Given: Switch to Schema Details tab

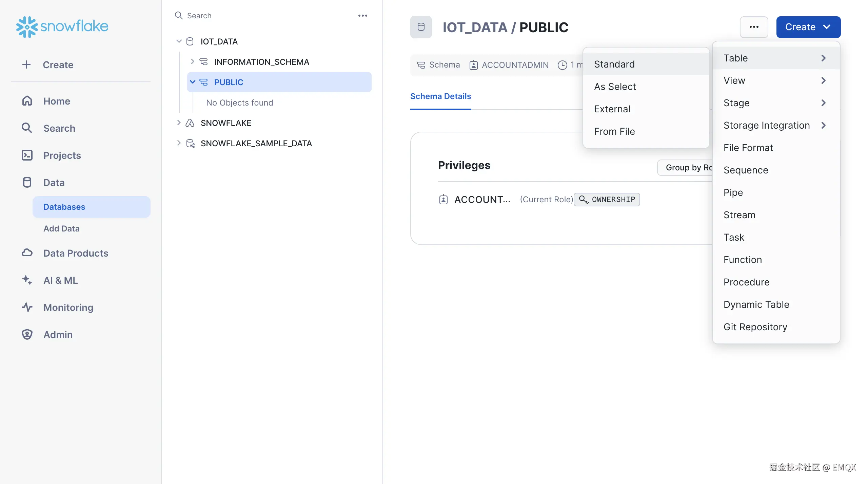Looking at the screenshot, I should pyautogui.click(x=440, y=96).
